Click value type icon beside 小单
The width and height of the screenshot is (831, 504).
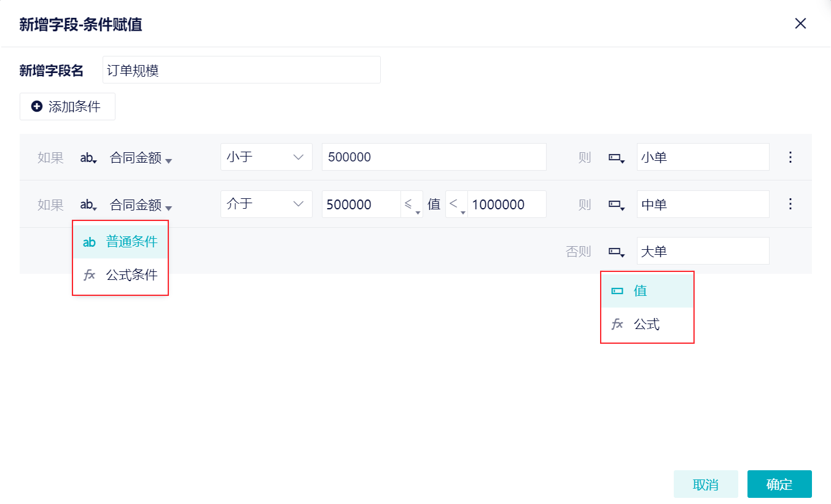click(616, 158)
